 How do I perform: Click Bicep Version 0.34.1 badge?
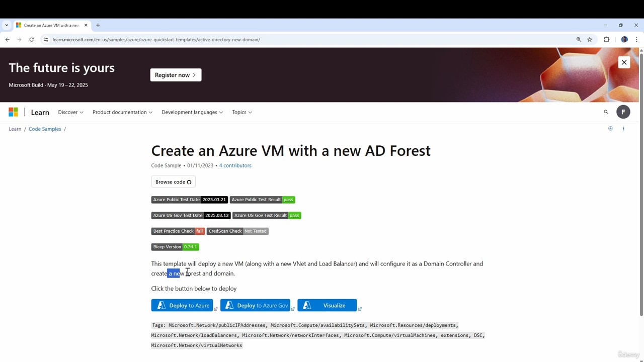[x=175, y=247]
